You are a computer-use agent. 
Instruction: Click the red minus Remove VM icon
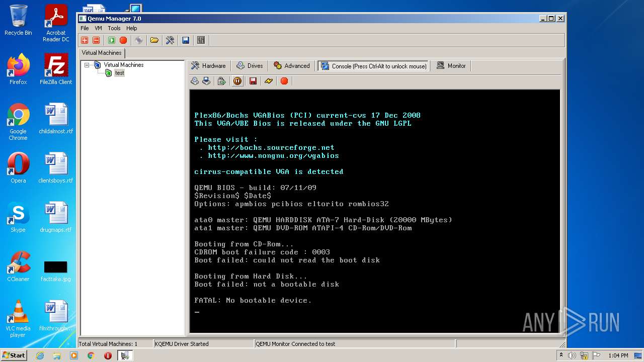(x=96, y=40)
